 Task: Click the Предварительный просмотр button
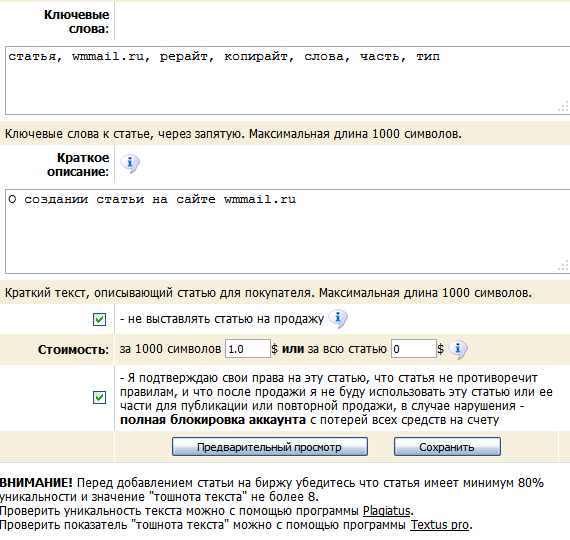(x=270, y=447)
